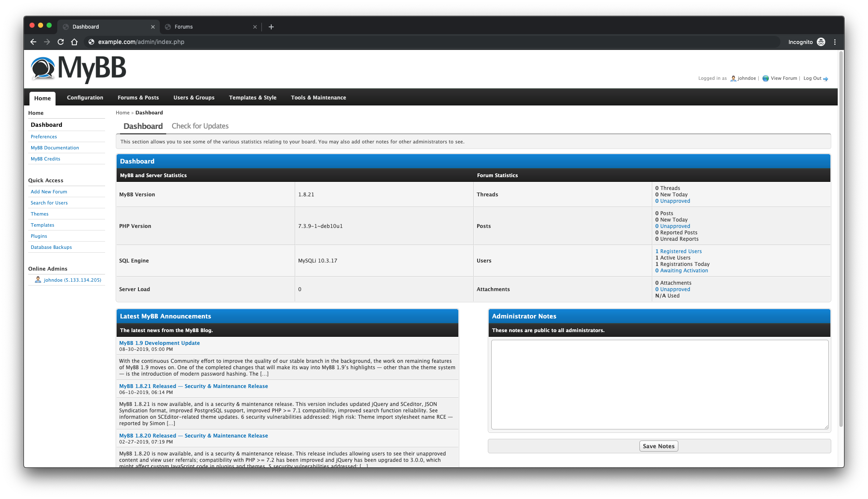Screen dimensions: 868x499
Task: Click the 1 Registered Users stat link
Action: click(677, 251)
